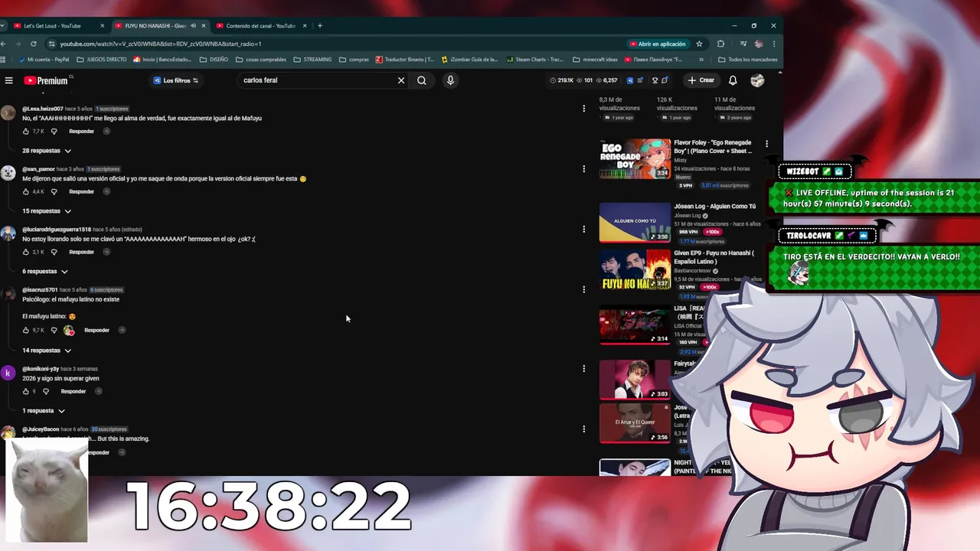Screen dimensions: 980x551
Task: Dislike the @konikoni-y3y comment
Action: 45,391
